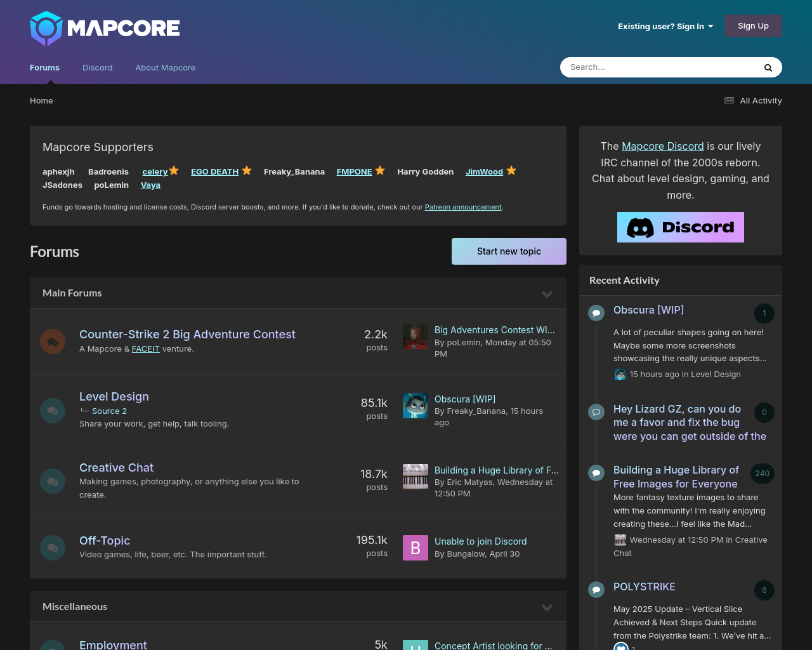
Task: Open Hey Lizard GZ activity topic
Action: (690, 423)
